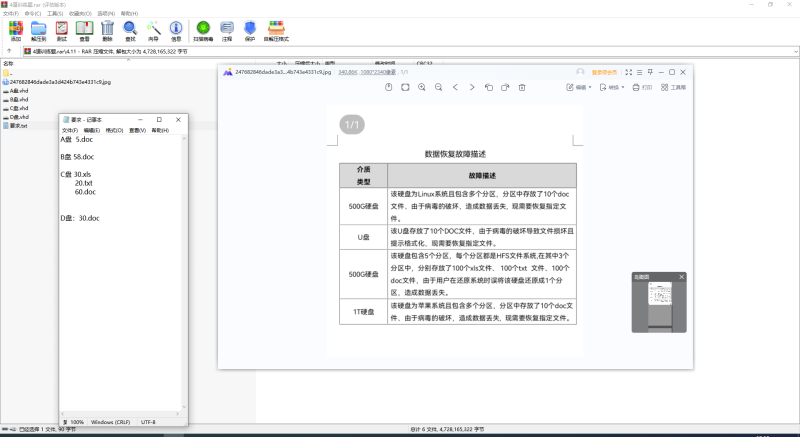Close the navigator thumbnail panel
This screenshot has height=437, width=800.
click(x=682, y=277)
